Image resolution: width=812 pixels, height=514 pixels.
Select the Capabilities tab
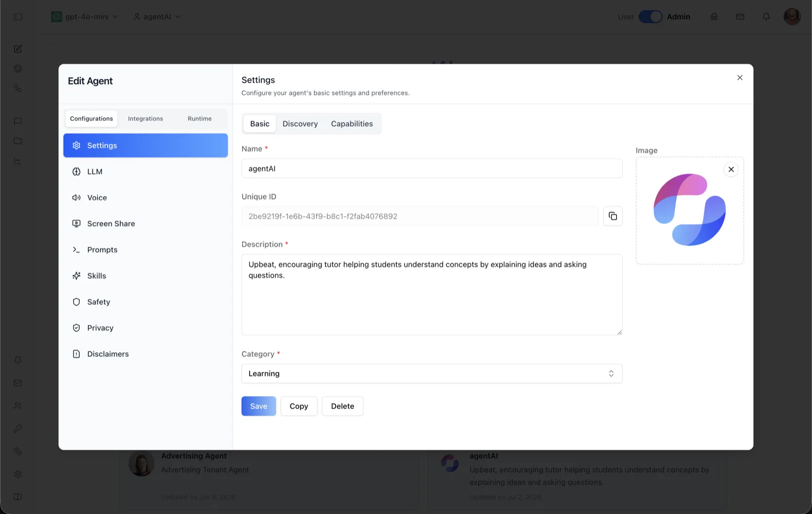pos(352,123)
